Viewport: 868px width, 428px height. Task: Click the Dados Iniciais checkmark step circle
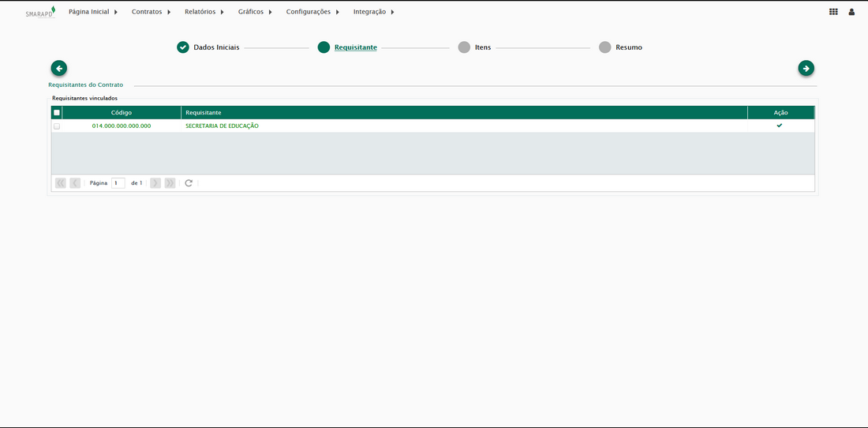[x=183, y=47]
